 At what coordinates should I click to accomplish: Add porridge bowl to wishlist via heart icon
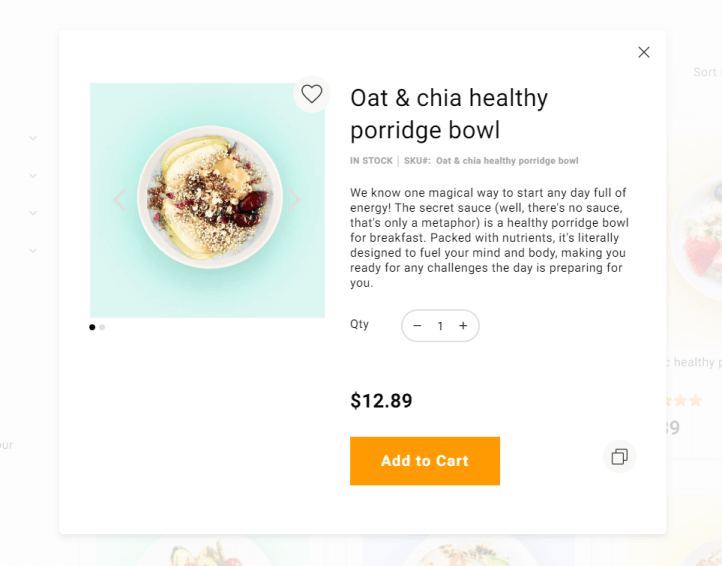pyautogui.click(x=312, y=94)
